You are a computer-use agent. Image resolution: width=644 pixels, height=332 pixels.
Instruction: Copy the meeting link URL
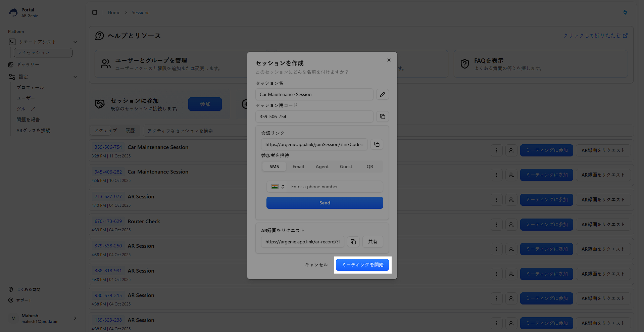377,144
